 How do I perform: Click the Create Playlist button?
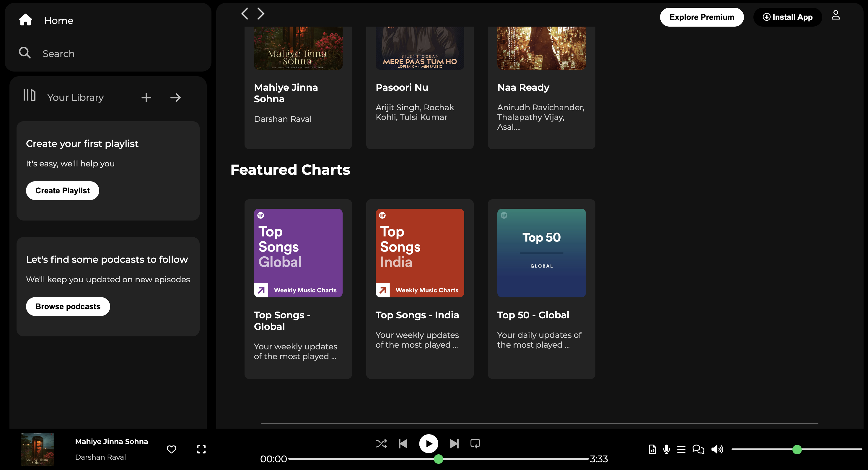tap(62, 190)
